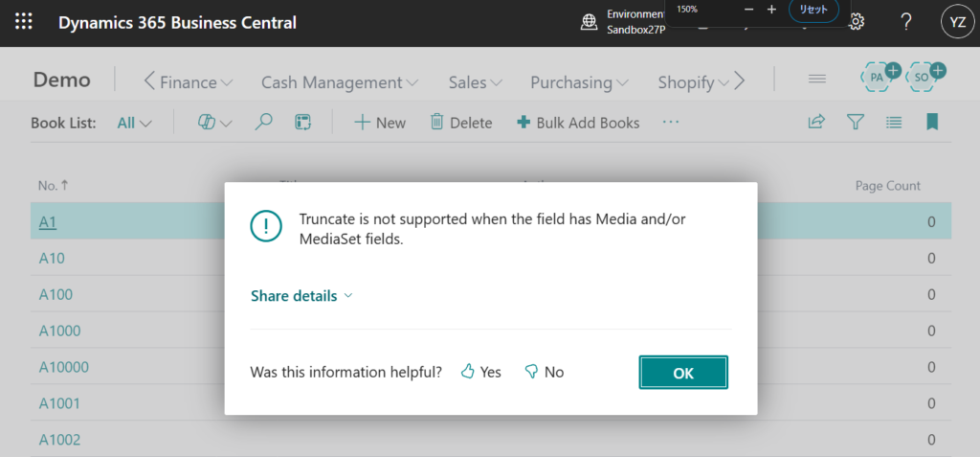Open the app launcher waffle icon
Screen dimensions: 980x457
point(24,22)
